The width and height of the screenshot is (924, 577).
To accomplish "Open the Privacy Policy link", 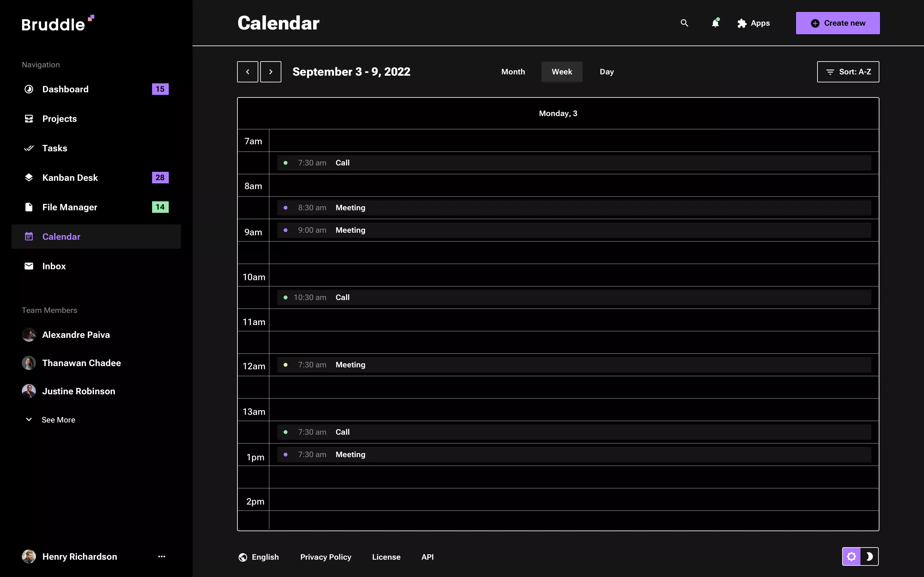I will coord(326,557).
